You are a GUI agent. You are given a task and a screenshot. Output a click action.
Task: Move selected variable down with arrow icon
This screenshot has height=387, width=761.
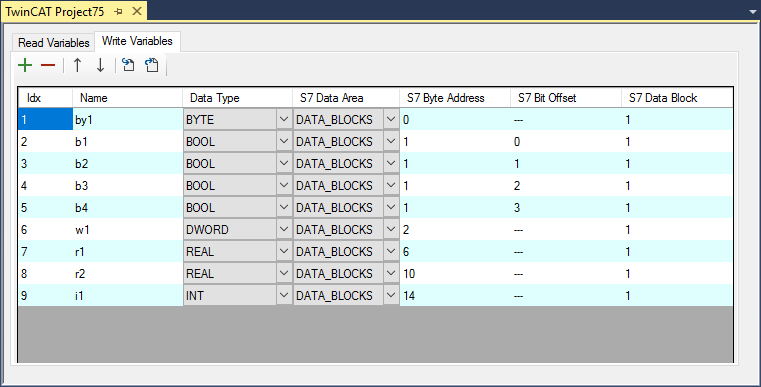[100, 65]
